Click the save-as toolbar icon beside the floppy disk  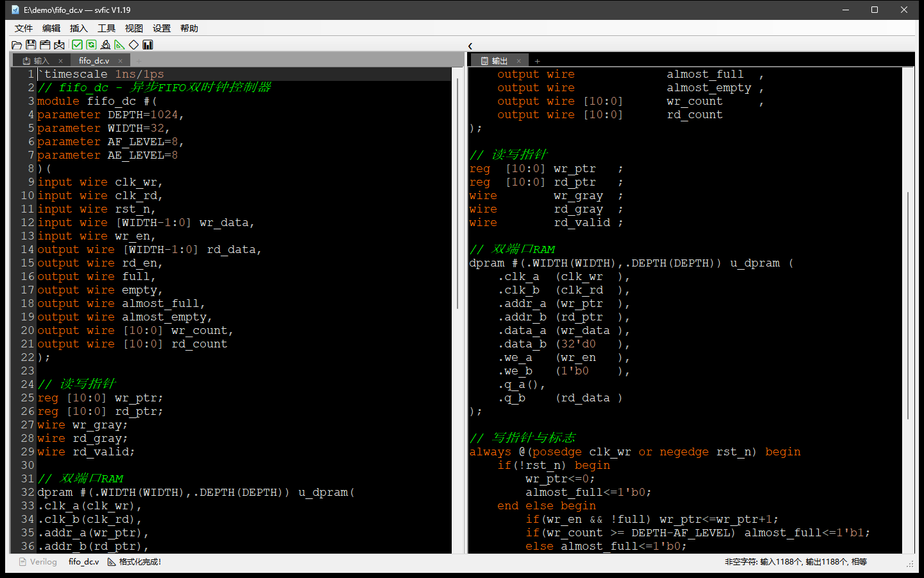click(45, 45)
